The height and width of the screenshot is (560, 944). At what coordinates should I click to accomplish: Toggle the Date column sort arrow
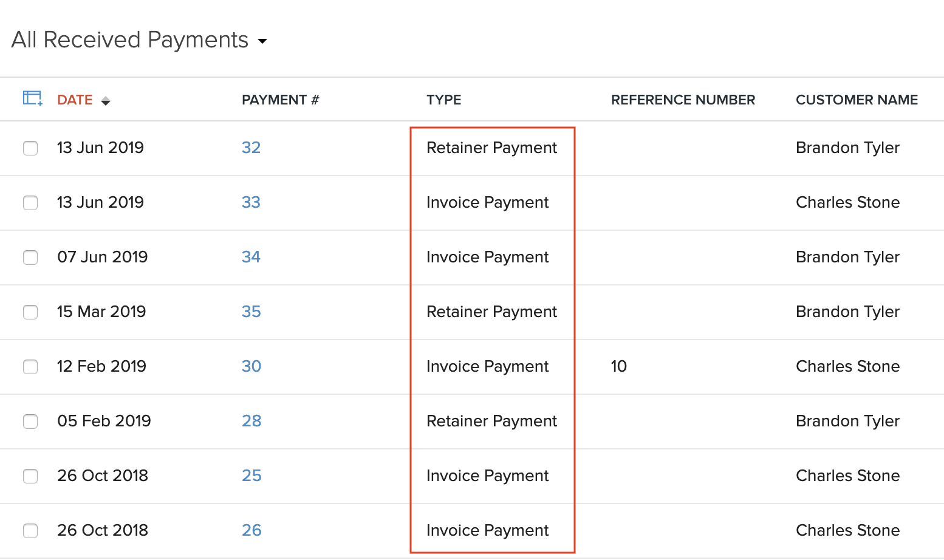(x=106, y=100)
